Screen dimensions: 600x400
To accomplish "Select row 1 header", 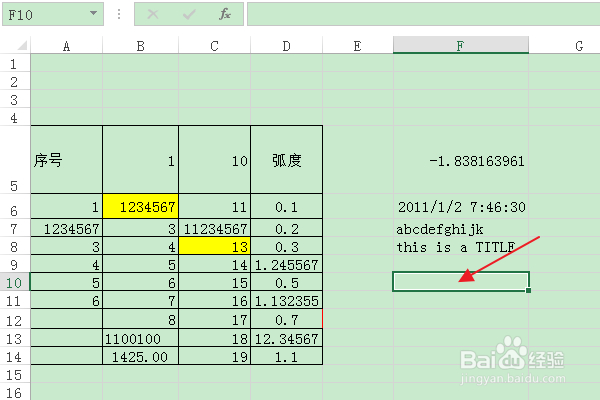I will coord(15,63).
